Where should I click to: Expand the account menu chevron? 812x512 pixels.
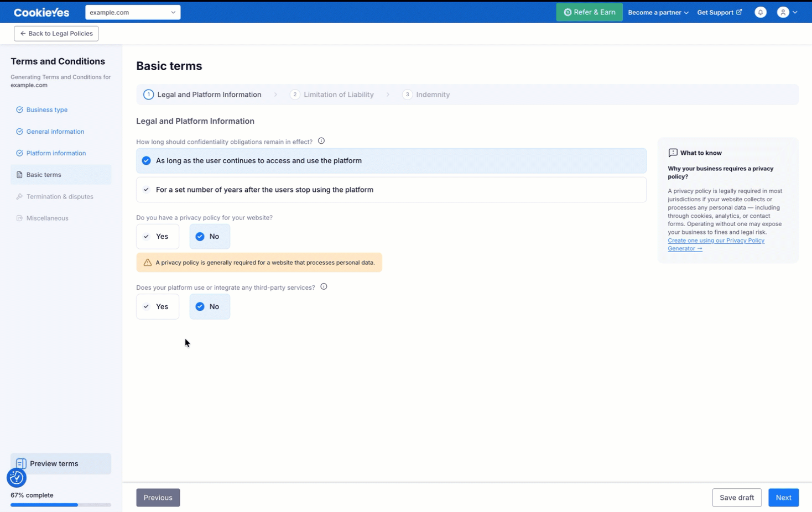coord(795,12)
